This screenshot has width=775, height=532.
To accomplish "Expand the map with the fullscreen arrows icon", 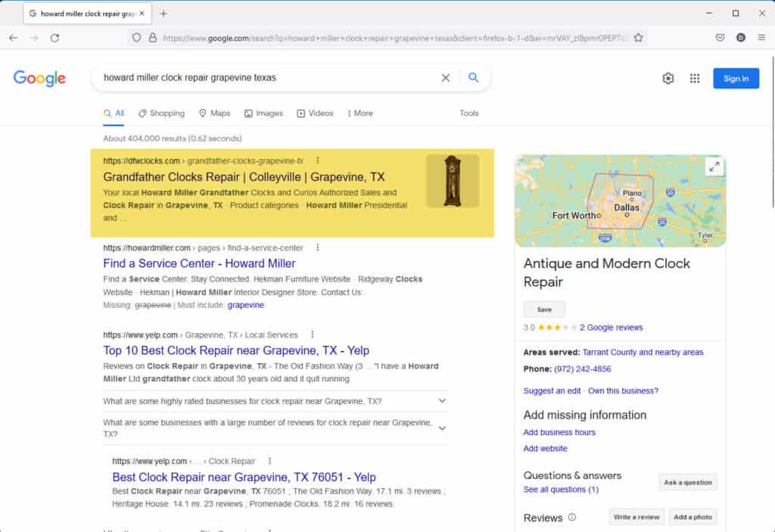I will point(714,167).
